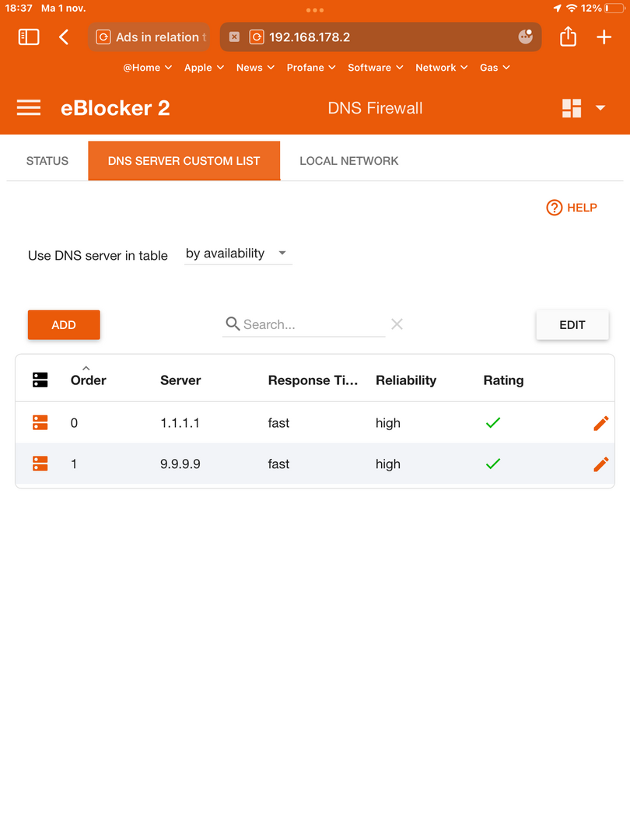
Task: Open the eBlocker hamburger menu
Action: 29,107
